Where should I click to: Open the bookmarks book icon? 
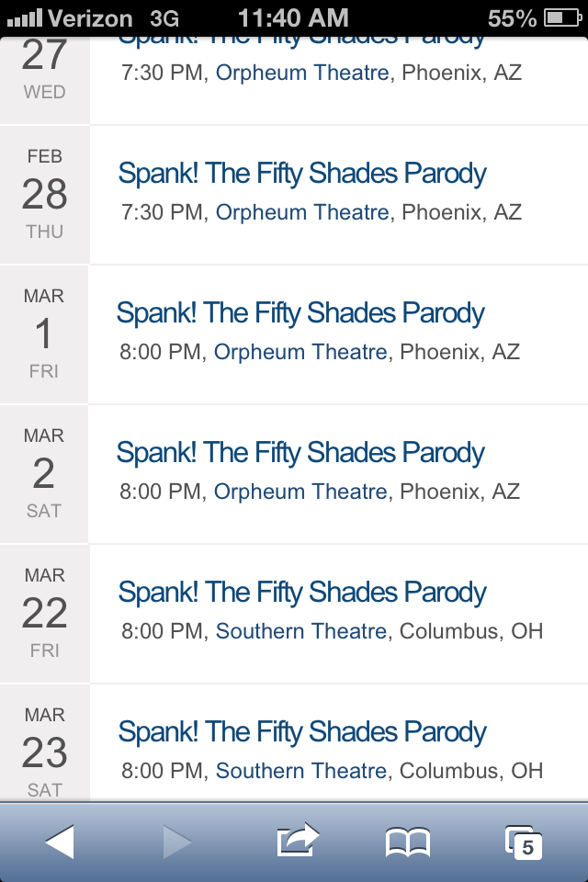(408, 842)
